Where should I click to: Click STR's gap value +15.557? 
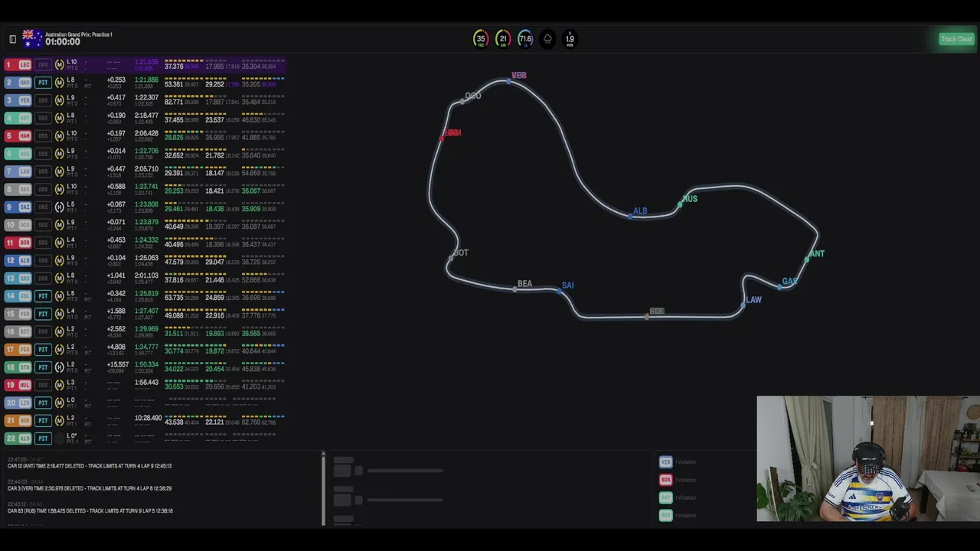pyautogui.click(x=117, y=364)
